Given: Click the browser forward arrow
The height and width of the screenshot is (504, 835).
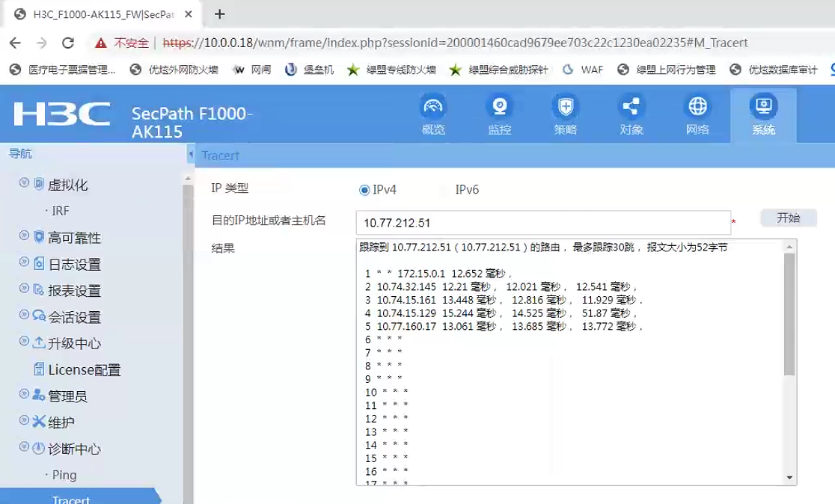Looking at the screenshot, I should (42, 43).
